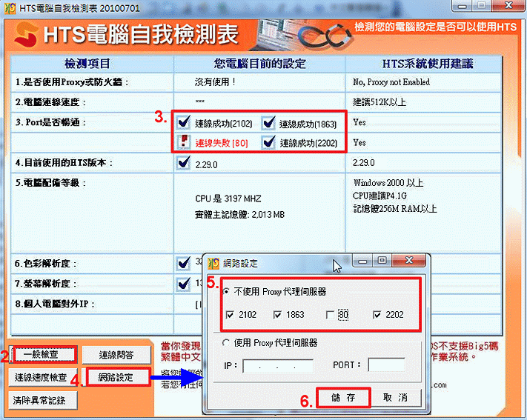Screen dimensions: 527x420
Task: Click the 檢測項目 column header
Action: (x=87, y=64)
